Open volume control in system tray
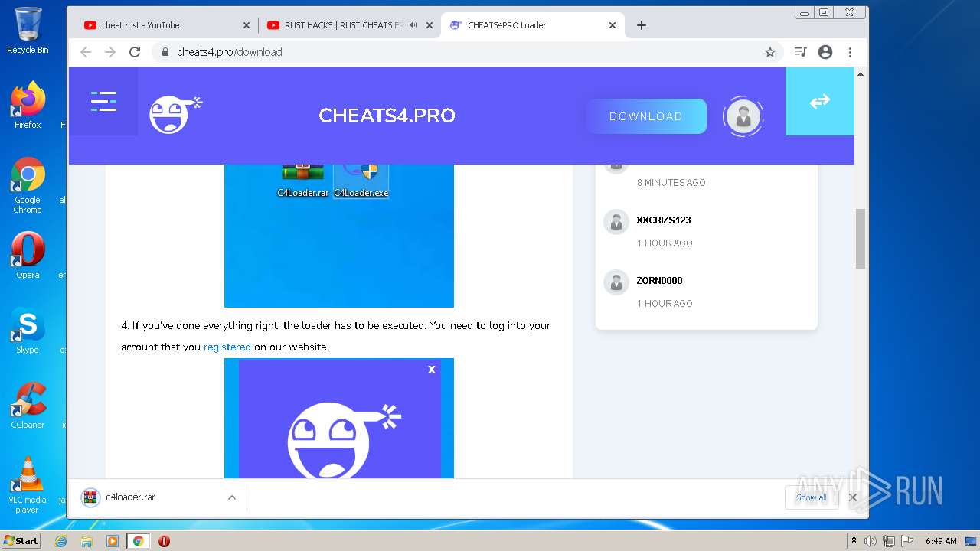The height and width of the screenshot is (551, 980). [x=871, y=541]
